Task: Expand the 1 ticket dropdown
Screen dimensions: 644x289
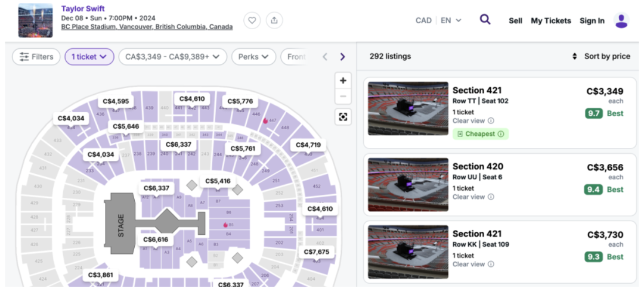Action: pos(89,57)
